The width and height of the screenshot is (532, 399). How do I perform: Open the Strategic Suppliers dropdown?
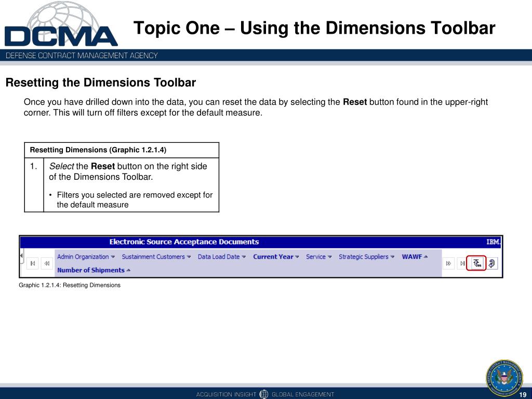[x=366, y=257]
